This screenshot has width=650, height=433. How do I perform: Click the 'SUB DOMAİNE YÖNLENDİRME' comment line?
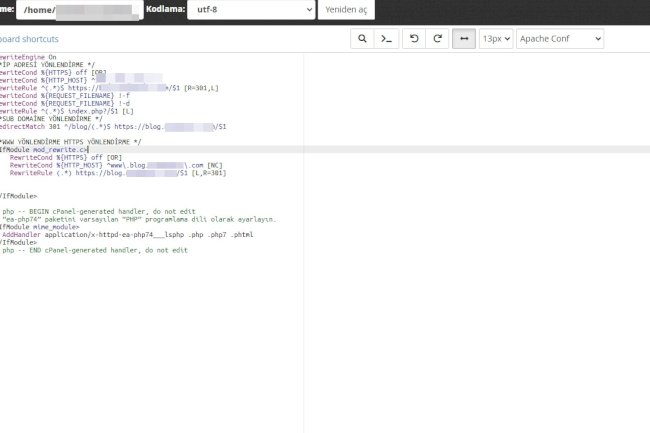pyautogui.click(x=51, y=119)
